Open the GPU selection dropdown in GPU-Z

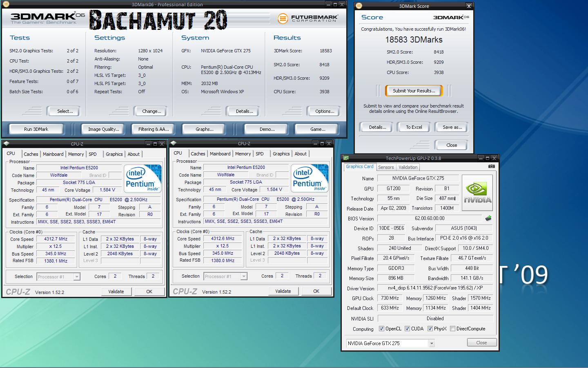(432, 343)
